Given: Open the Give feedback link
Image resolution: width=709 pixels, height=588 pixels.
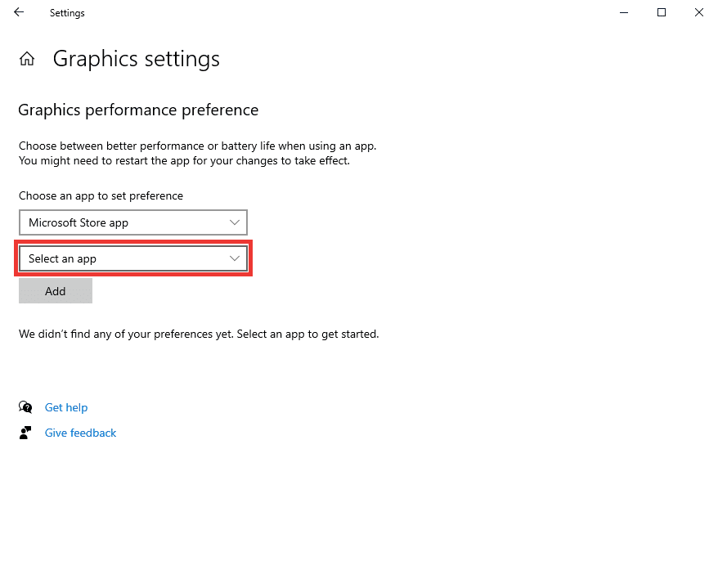Looking at the screenshot, I should (80, 433).
